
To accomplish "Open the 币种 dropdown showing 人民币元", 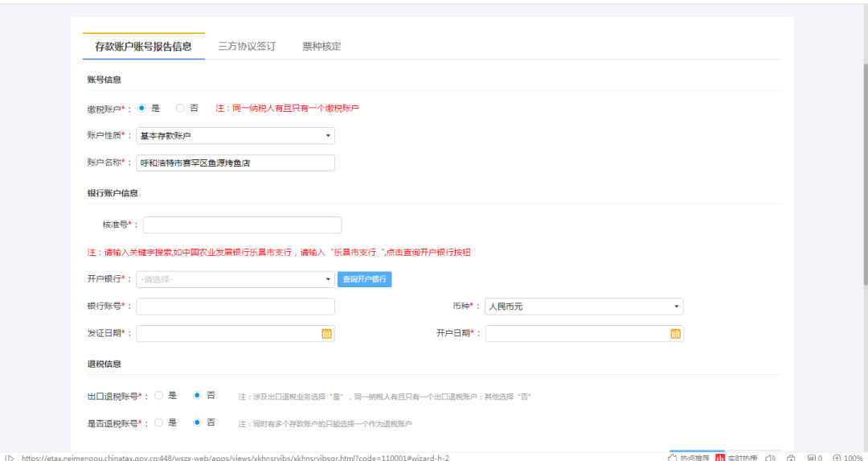I will click(x=584, y=307).
